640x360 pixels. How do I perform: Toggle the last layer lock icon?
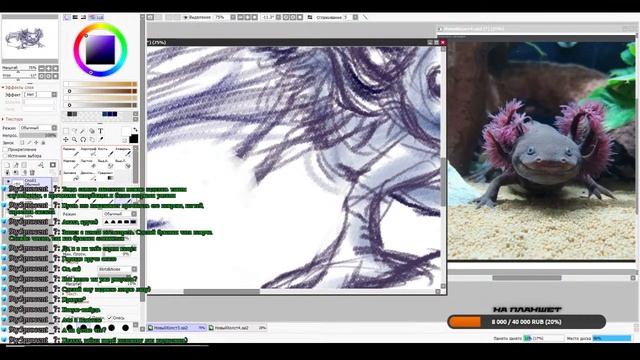coord(43,142)
